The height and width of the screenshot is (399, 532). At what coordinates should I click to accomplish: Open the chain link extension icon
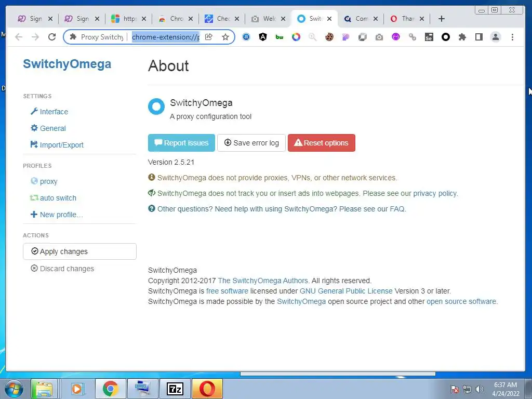(412, 37)
